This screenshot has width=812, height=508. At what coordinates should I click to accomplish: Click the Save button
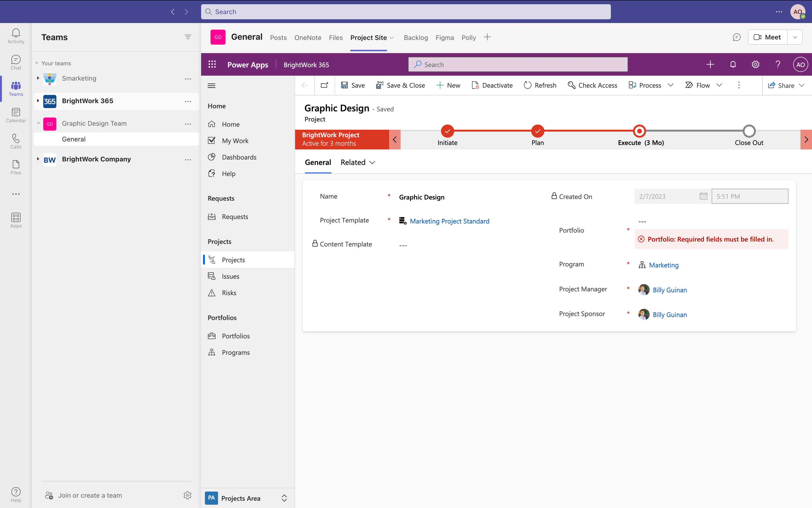[353, 85]
